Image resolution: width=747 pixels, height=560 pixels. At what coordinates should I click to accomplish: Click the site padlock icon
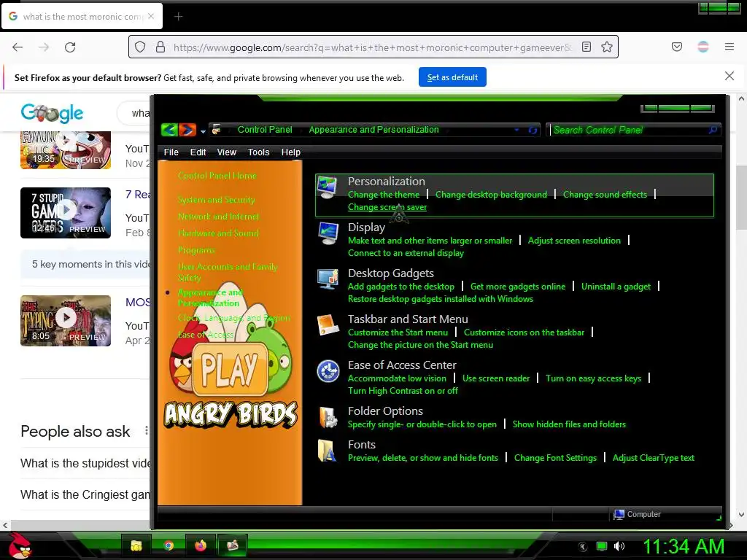160,47
